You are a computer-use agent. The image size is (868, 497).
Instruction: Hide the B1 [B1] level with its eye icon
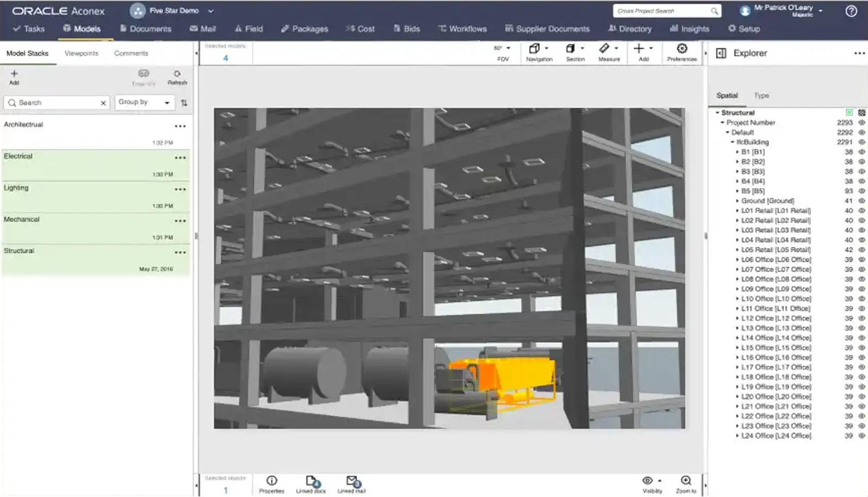tap(861, 152)
